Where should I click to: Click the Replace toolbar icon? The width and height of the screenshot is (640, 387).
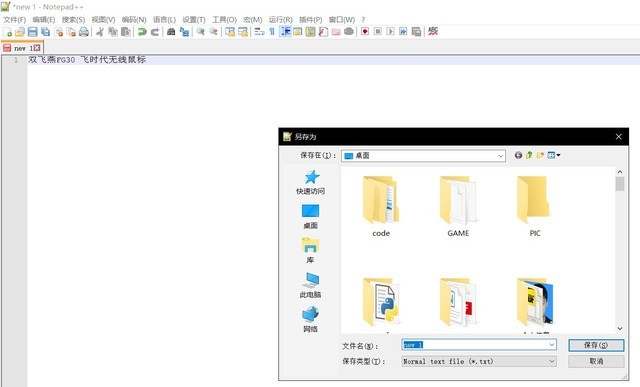click(184, 32)
